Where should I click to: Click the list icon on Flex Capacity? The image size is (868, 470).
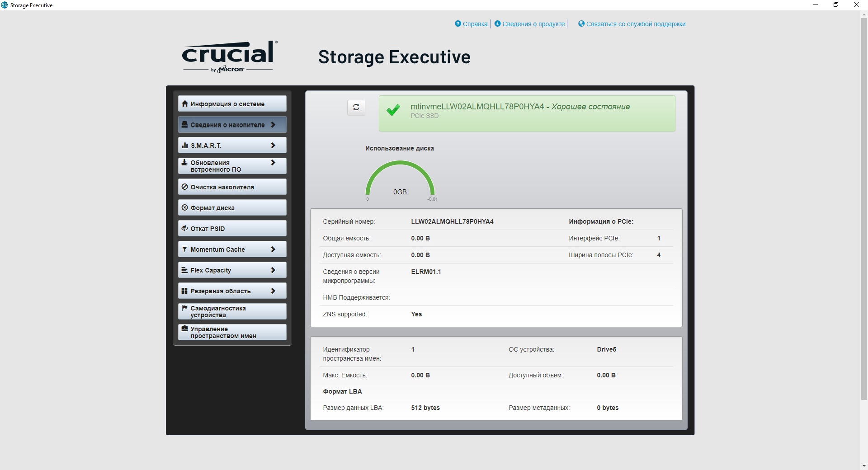(x=184, y=270)
